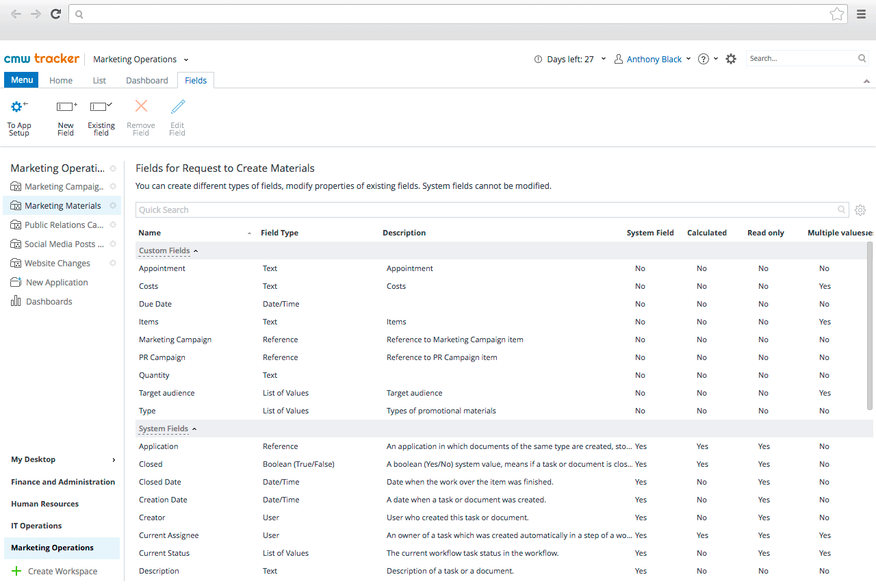
Task: Click the gear beside Marketing Materials workspace
Action: coord(112,205)
